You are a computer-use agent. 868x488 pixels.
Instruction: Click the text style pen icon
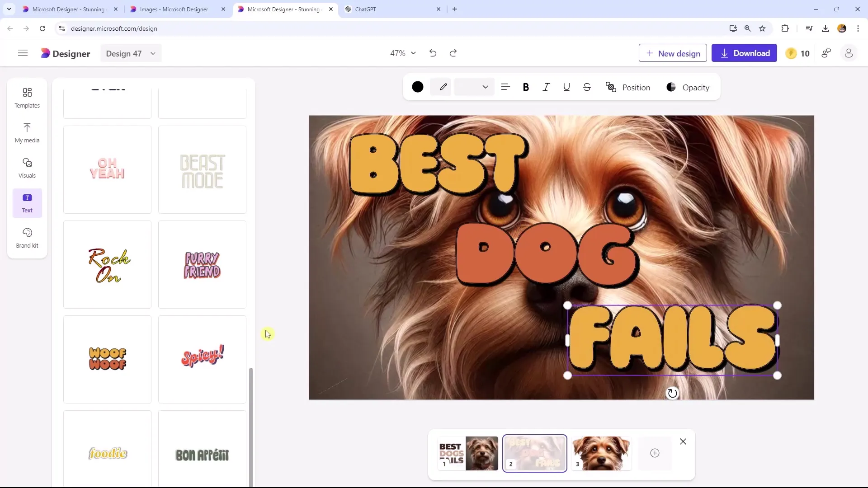coord(443,87)
